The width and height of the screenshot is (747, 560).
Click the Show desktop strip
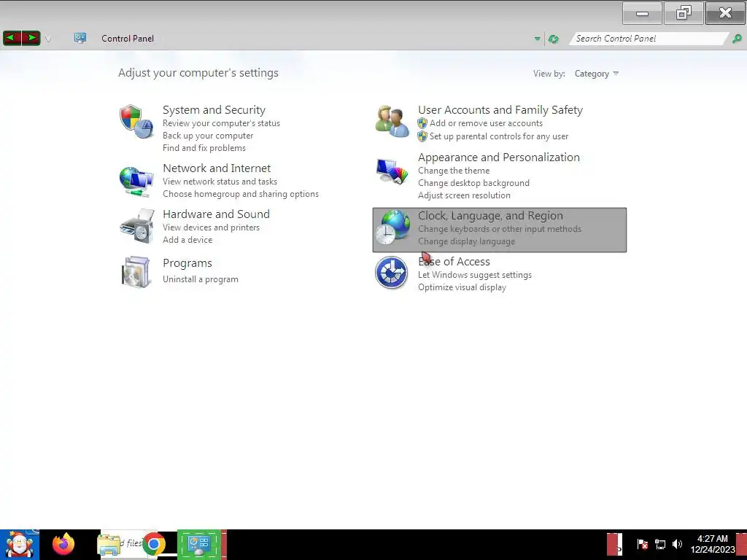(x=742, y=545)
